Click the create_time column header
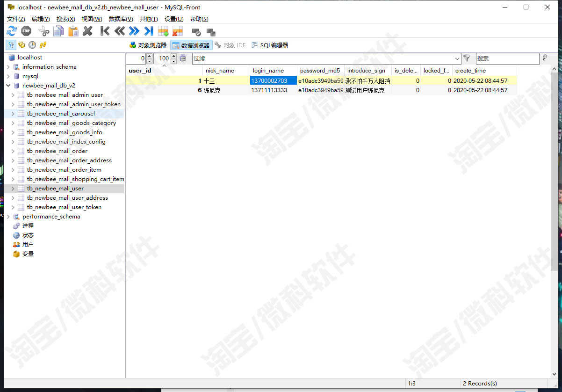The image size is (562, 392). pyautogui.click(x=484, y=71)
